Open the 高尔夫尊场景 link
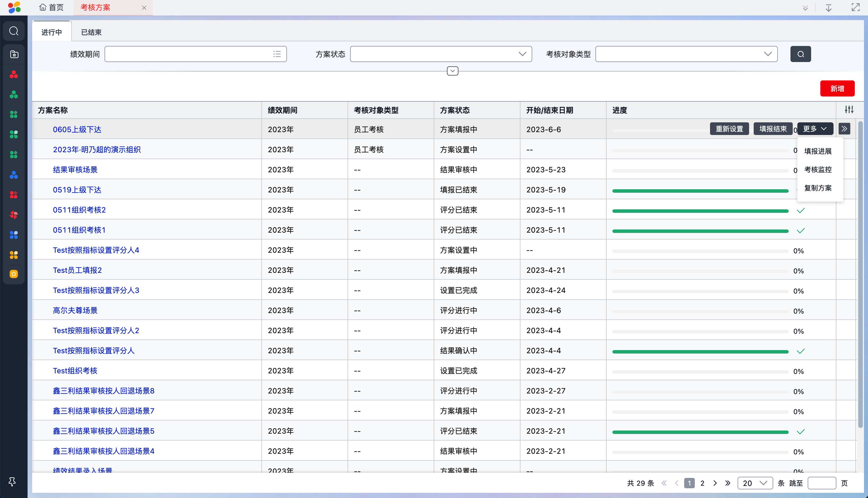This screenshot has width=868, height=498. coord(75,310)
